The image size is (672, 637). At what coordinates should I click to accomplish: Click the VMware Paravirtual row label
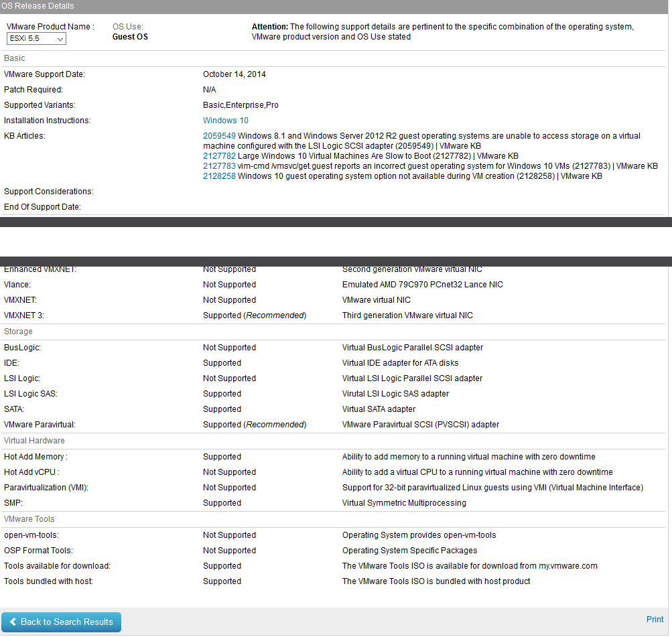[40, 425]
